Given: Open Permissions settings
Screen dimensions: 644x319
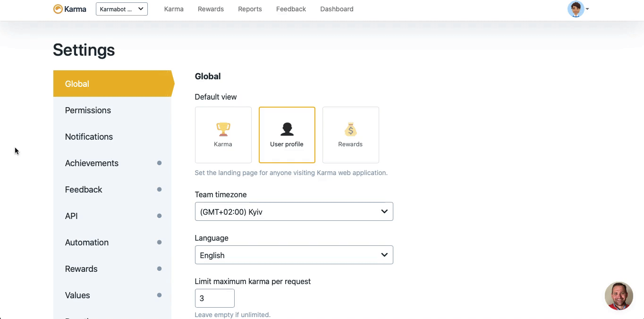Looking at the screenshot, I should [x=112, y=110].
